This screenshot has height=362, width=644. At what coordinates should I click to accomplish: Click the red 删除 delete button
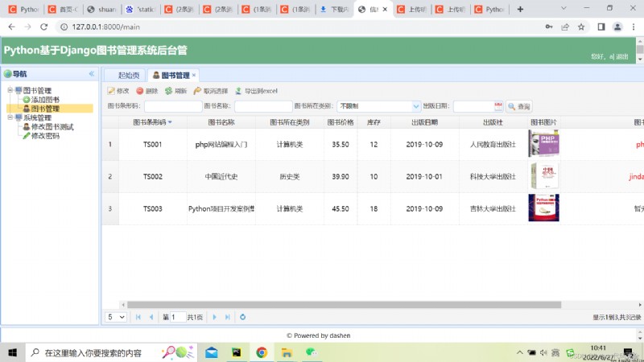147,91
